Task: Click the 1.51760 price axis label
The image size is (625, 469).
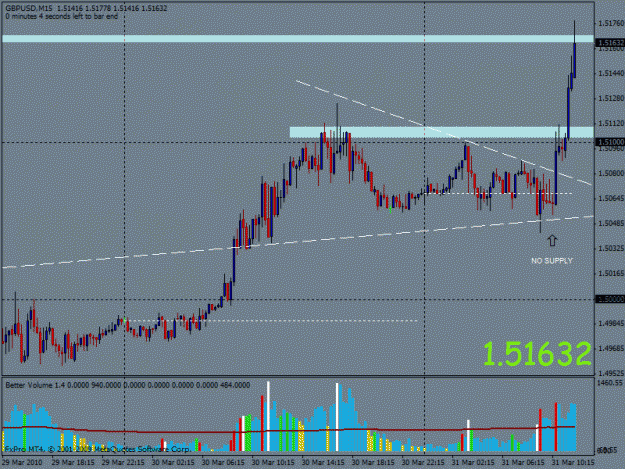Action: (611, 24)
